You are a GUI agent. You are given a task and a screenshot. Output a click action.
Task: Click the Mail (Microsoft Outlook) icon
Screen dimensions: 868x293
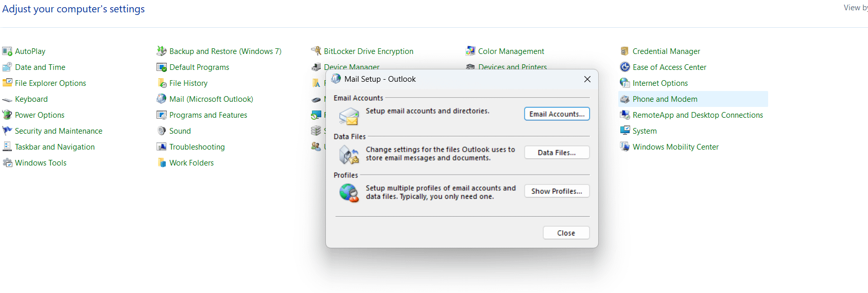coord(162,99)
